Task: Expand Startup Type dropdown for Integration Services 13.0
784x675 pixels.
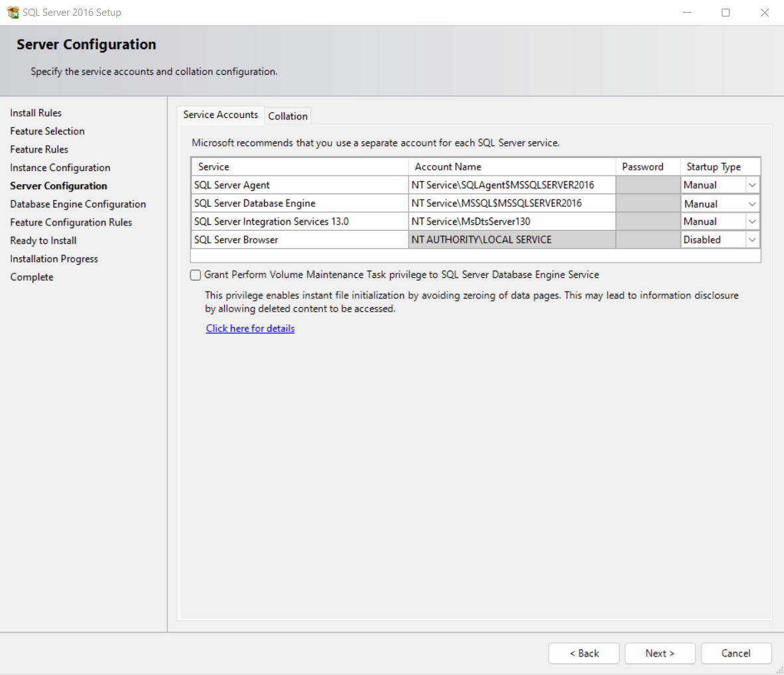Action: pos(752,221)
